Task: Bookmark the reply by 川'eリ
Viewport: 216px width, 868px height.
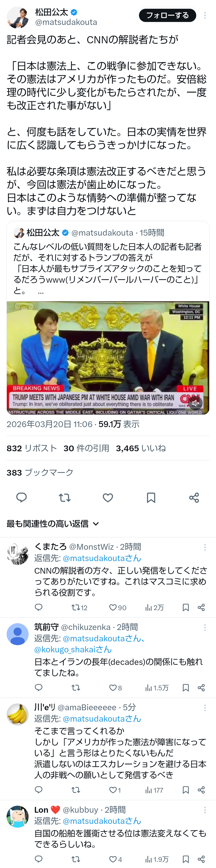Action: pyautogui.click(x=186, y=790)
